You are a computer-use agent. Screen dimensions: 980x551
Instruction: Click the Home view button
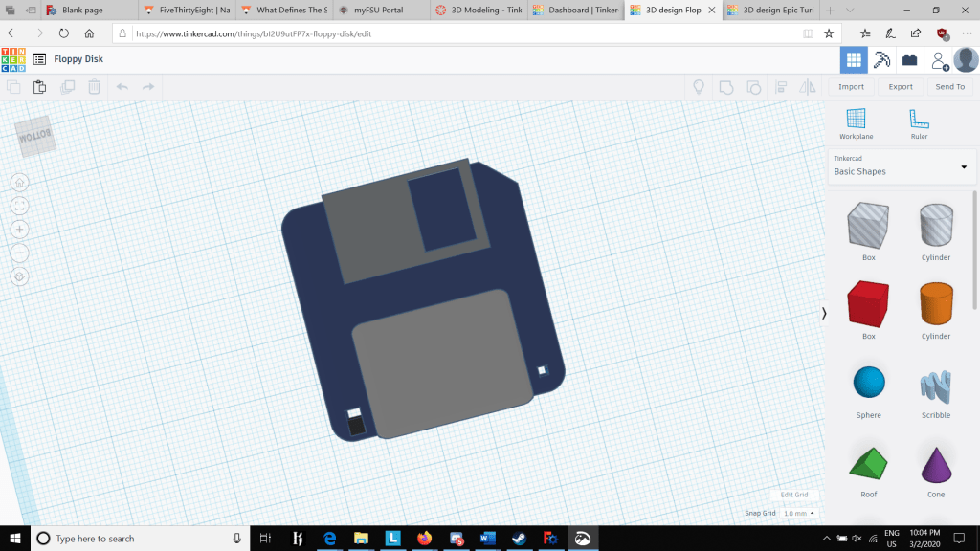[x=20, y=183]
